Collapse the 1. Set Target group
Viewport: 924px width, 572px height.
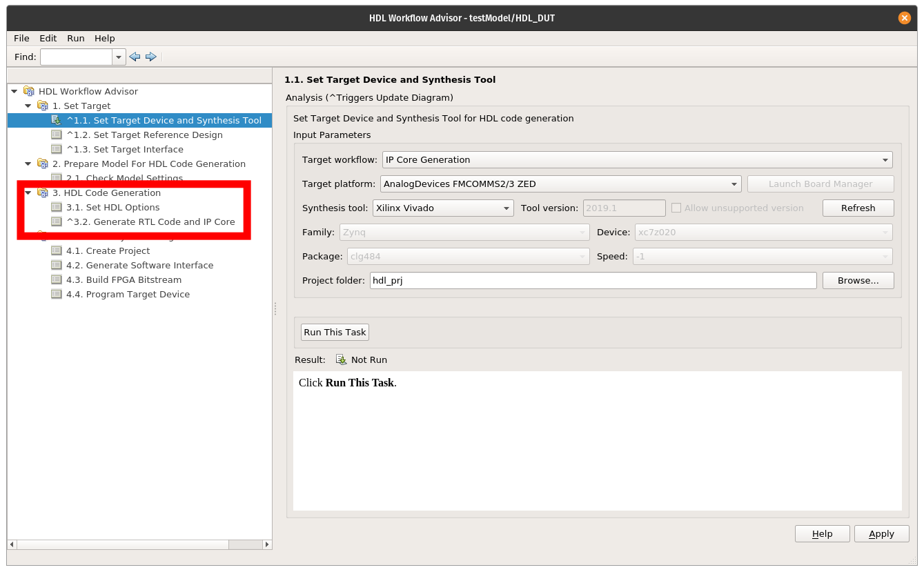[28, 106]
